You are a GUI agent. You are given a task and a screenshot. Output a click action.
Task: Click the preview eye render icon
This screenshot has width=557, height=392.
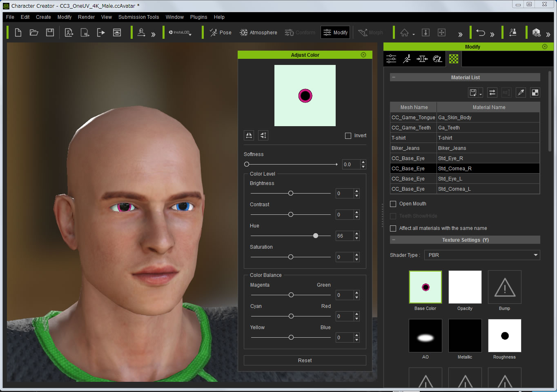click(x=117, y=33)
